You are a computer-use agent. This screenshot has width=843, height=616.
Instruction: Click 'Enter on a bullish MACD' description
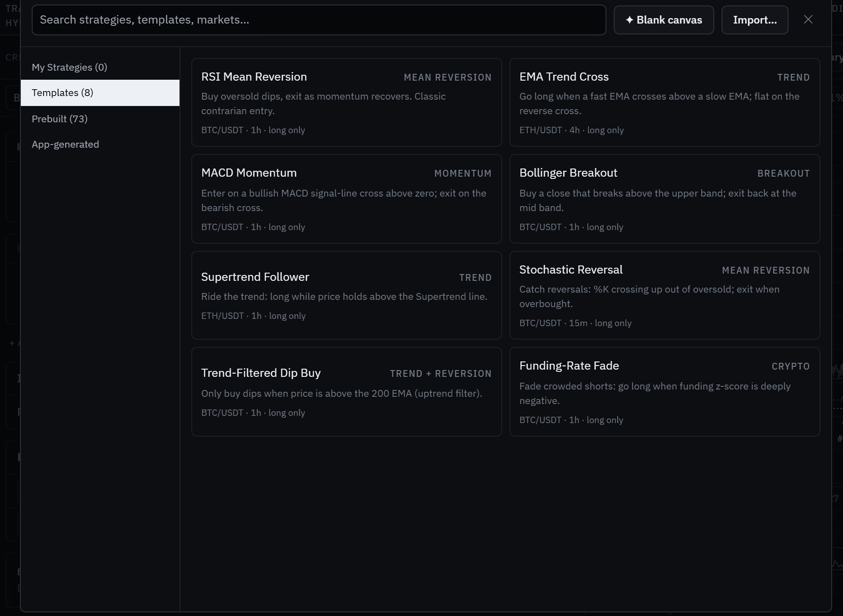click(344, 201)
